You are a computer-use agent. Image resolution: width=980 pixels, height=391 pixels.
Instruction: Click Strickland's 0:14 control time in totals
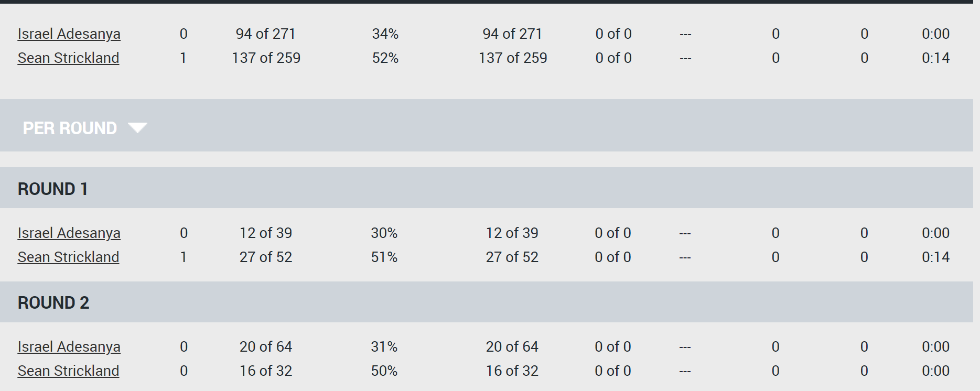coord(935,58)
